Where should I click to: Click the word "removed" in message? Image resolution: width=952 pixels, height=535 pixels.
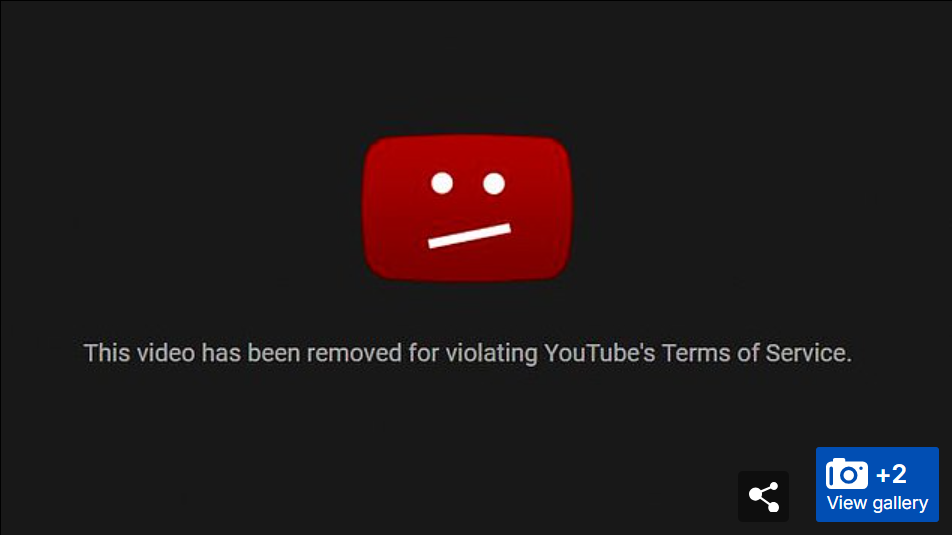point(354,353)
